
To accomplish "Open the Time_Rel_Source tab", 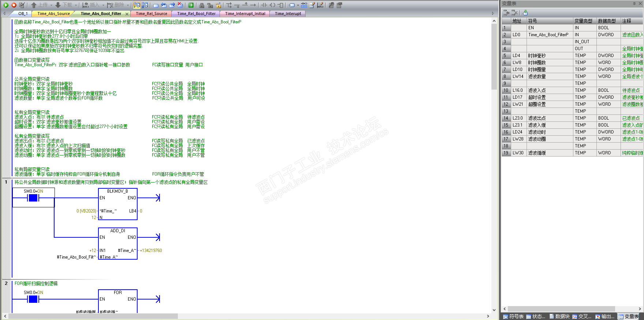I will (151, 14).
